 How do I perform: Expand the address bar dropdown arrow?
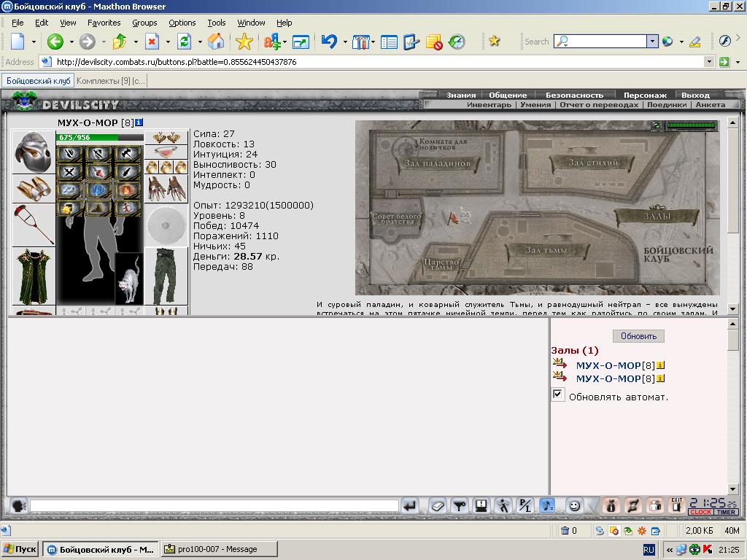(709, 62)
